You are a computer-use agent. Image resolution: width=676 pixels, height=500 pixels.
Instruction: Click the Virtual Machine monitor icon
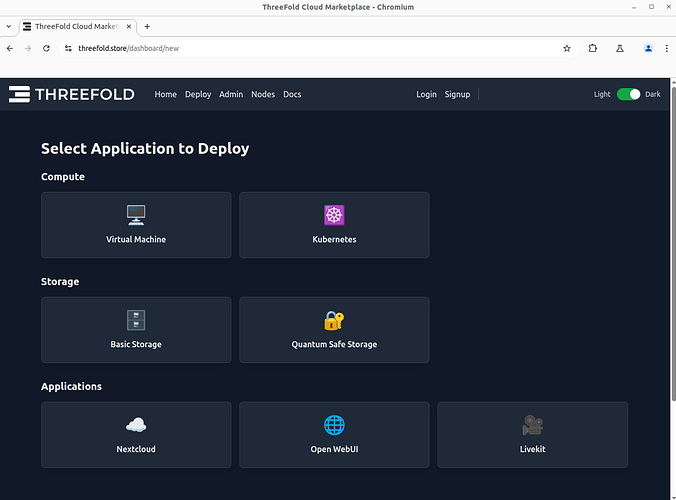point(136,215)
